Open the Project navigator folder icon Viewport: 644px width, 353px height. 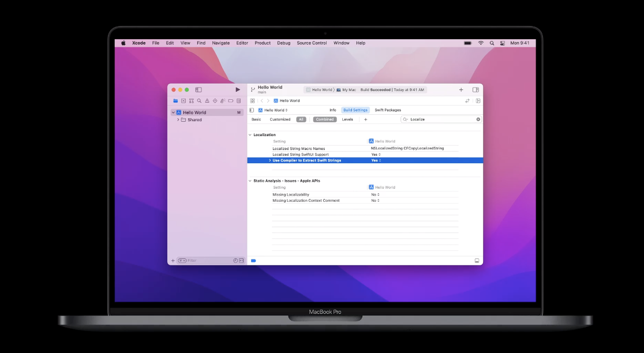pos(175,100)
